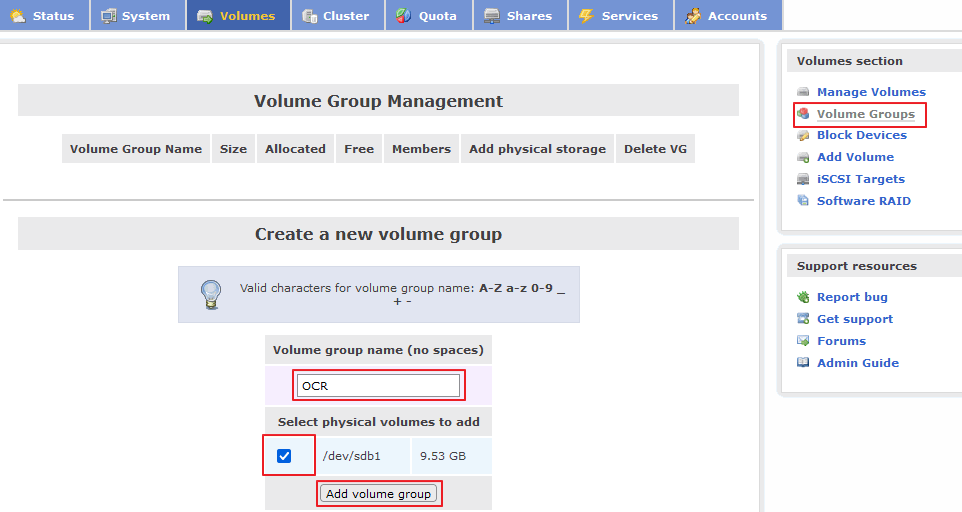962x512 pixels.
Task: Click the Software RAID icon
Action: coord(803,201)
